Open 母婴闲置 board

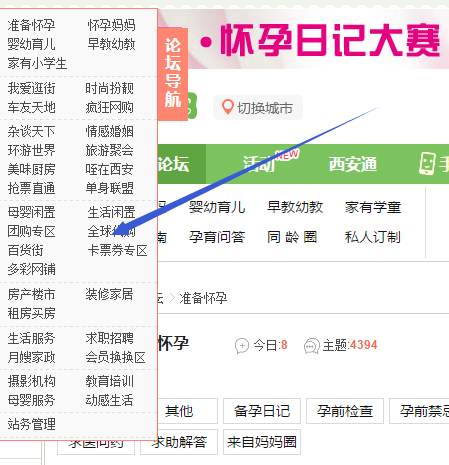(31, 212)
